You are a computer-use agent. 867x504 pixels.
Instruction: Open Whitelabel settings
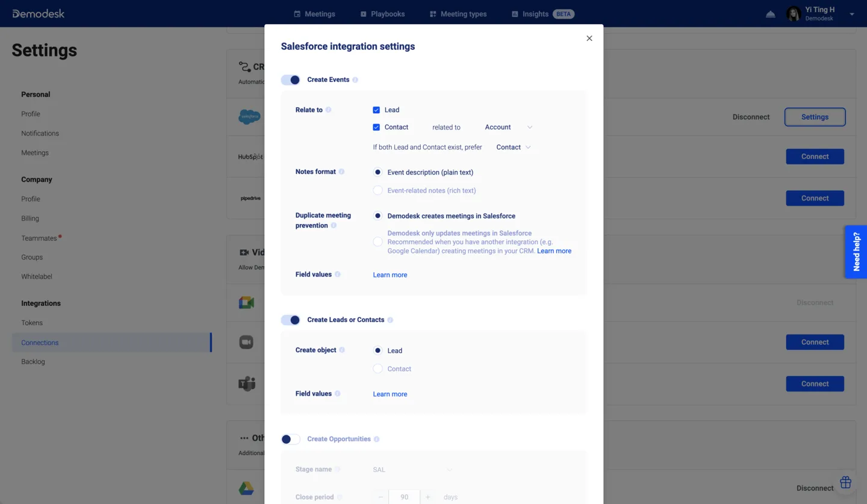coord(37,276)
